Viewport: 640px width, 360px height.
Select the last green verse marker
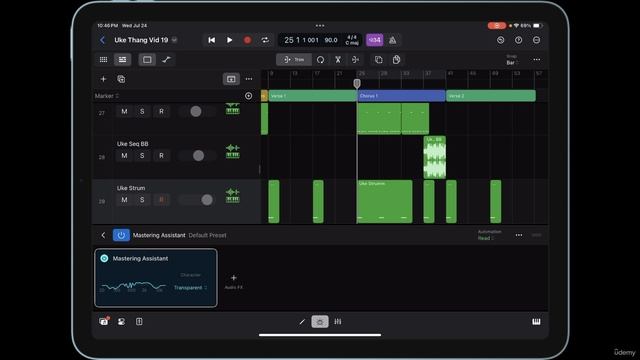click(x=491, y=96)
